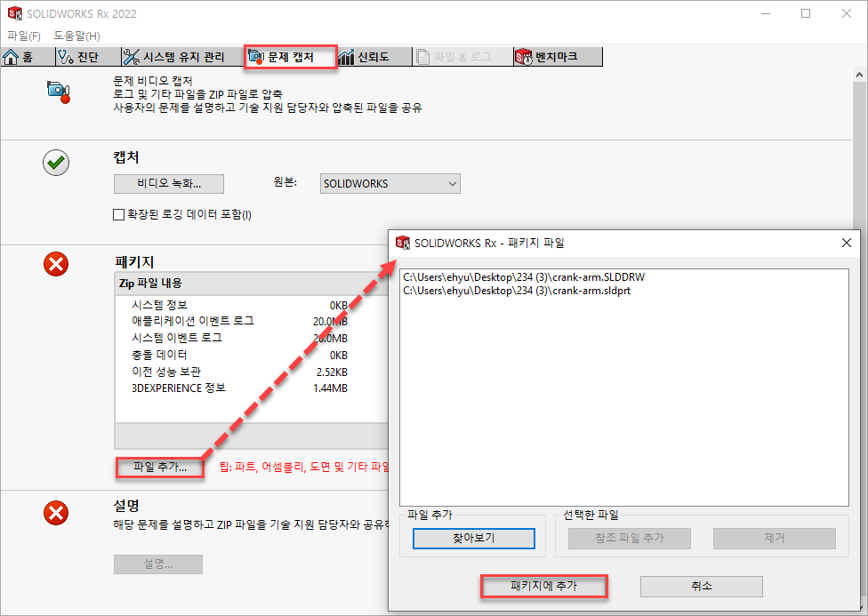Click the red error icon beside 패키지
Screen dimensions: 868x616
56,264
